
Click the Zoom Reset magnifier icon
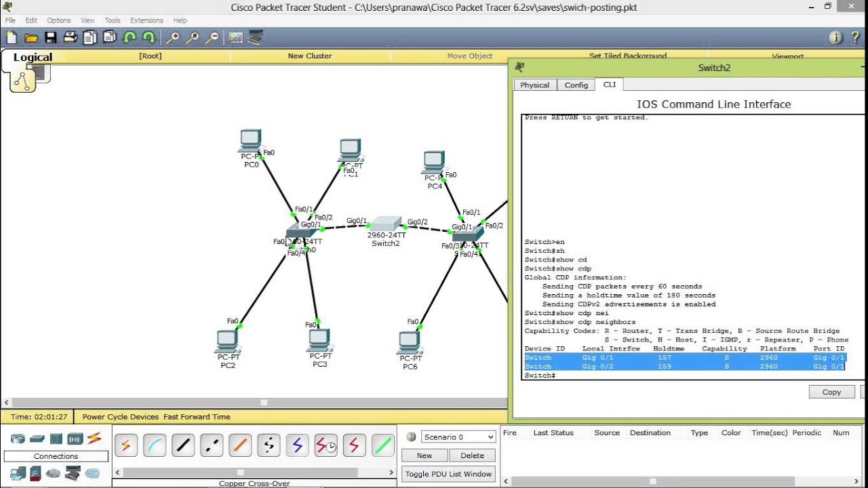coord(192,38)
